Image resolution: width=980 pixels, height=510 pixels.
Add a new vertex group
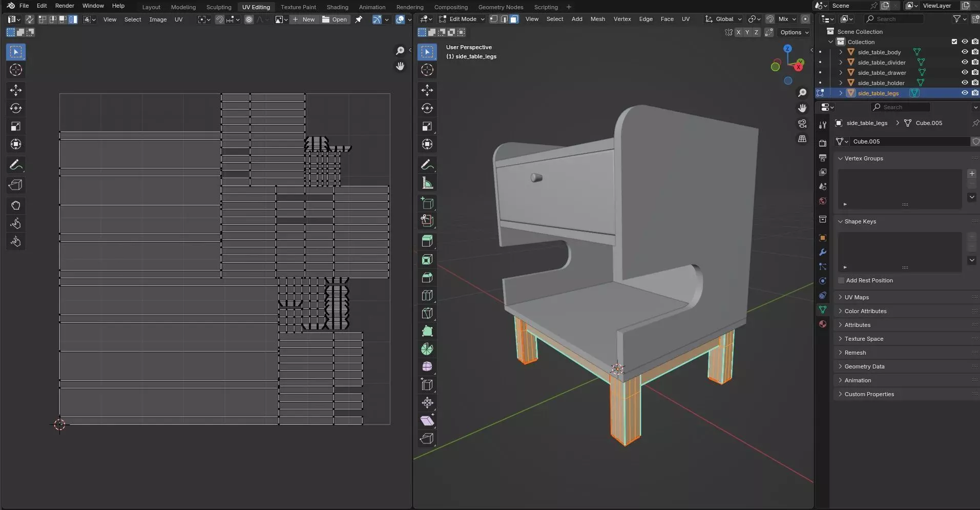pos(972,174)
